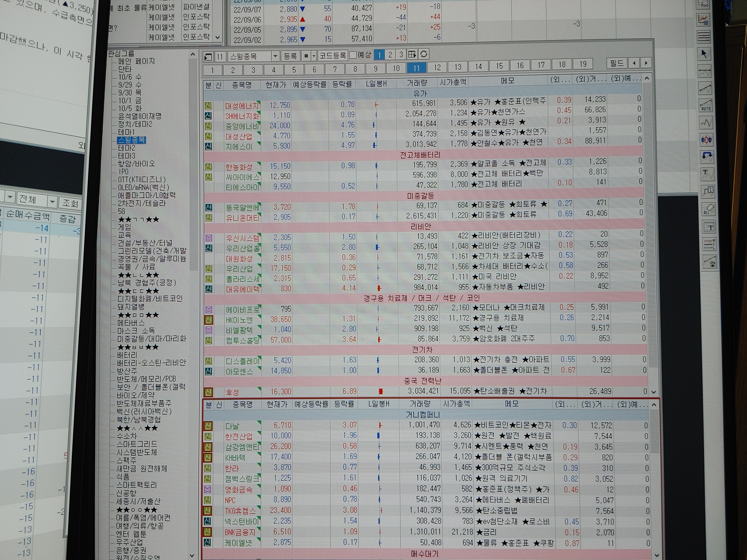Click status badge beside 케이엘넷 row
Screen dimensions: 747x560
tap(208, 542)
